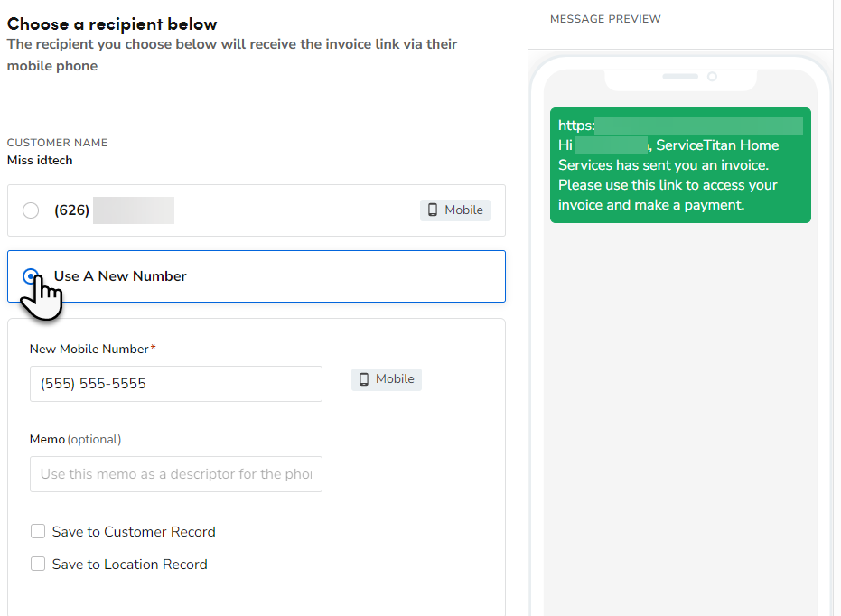Viewport: 841px width, 616px height.
Task: Select the (626) phone number radio button
Action: pyautogui.click(x=31, y=210)
